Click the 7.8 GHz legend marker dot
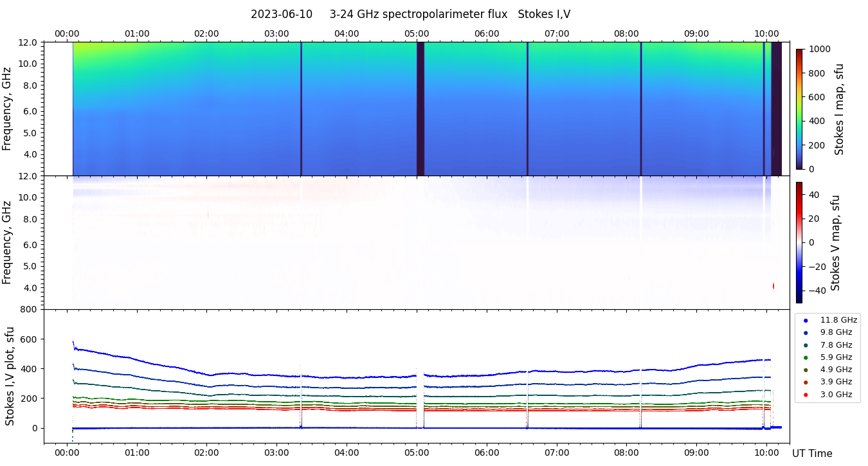 point(806,345)
